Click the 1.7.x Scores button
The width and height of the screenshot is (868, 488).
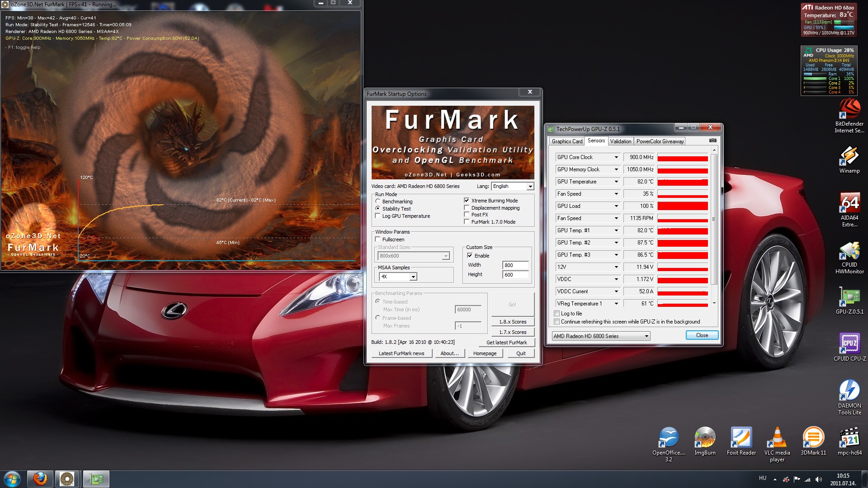pos(513,332)
